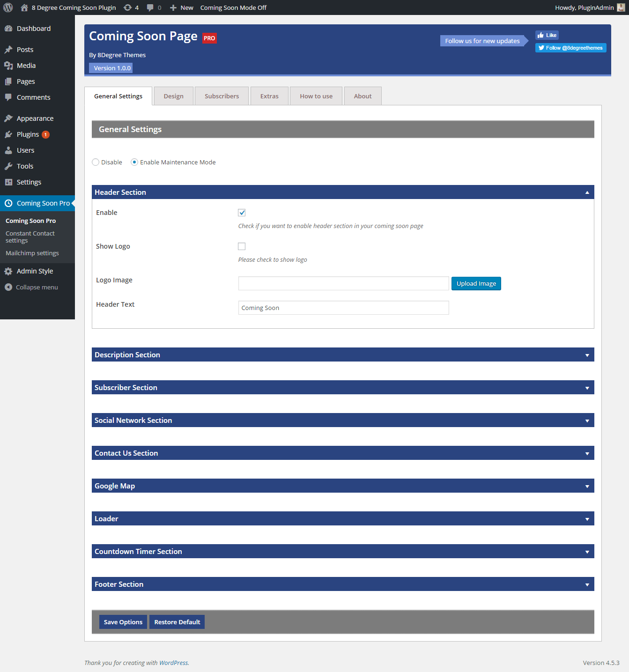This screenshot has width=629, height=672.
Task: Select the Disable radio button
Action: point(96,162)
